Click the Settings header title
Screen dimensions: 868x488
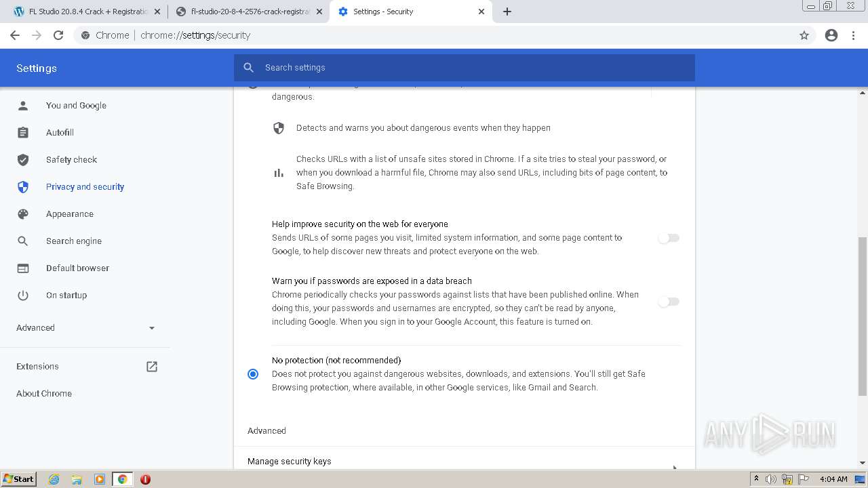pyautogui.click(x=37, y=68)
